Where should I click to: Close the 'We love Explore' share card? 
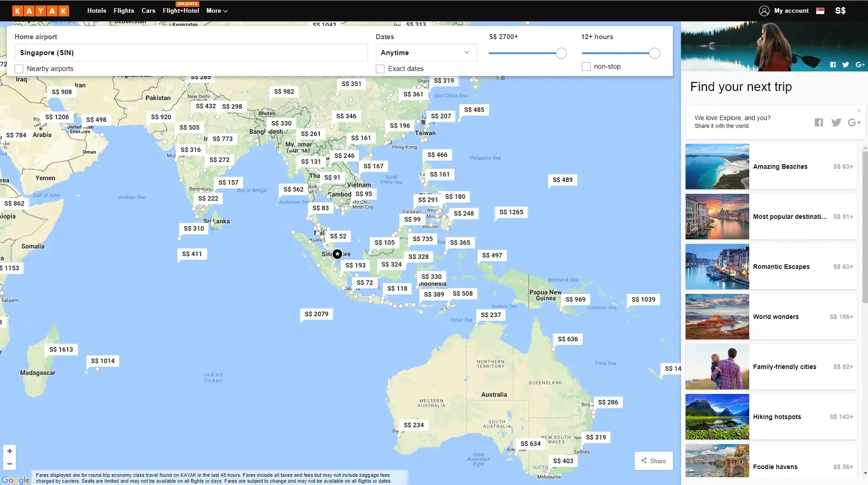pyautogui.click(x=859, y=111)
